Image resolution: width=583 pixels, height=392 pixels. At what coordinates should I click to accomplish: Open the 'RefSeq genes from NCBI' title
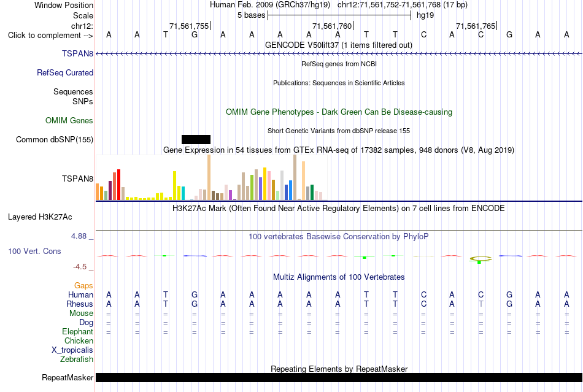coord(339,64)
